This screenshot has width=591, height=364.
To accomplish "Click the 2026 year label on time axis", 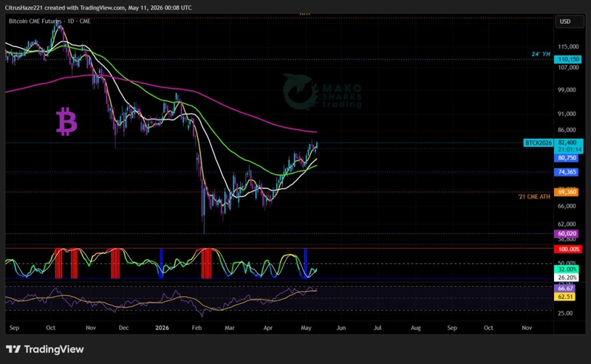I will [x=162, y=328].
